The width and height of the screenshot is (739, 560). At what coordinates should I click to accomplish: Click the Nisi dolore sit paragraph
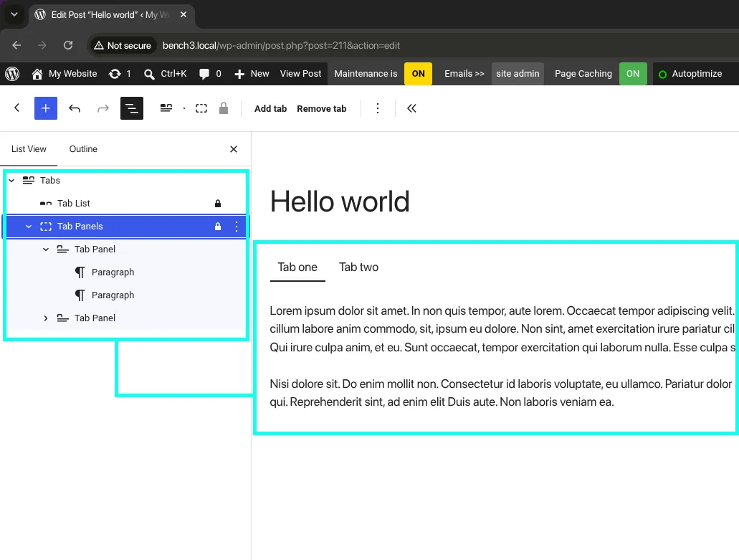502,393
